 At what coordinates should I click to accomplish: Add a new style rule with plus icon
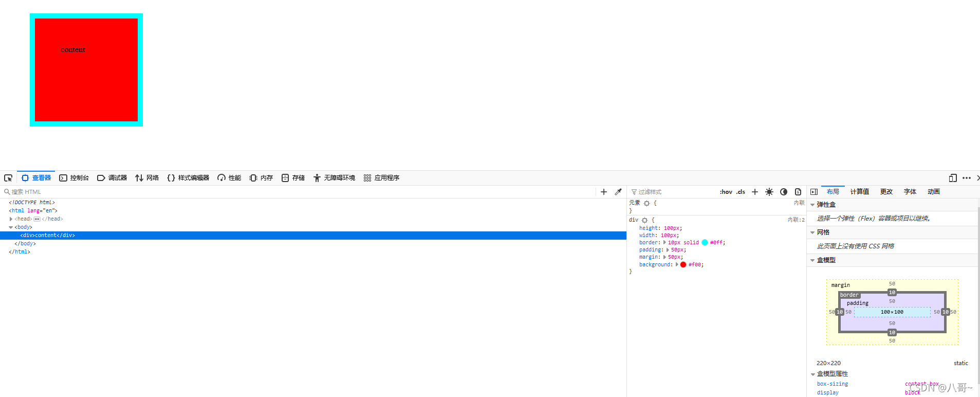pyautogui.click(x=755, y=192)
